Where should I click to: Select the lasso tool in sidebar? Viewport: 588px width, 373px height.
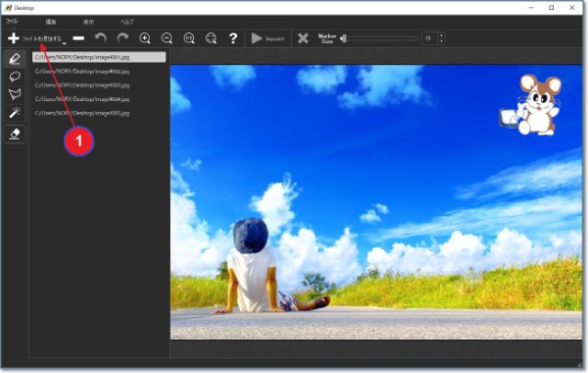(14, 76)
